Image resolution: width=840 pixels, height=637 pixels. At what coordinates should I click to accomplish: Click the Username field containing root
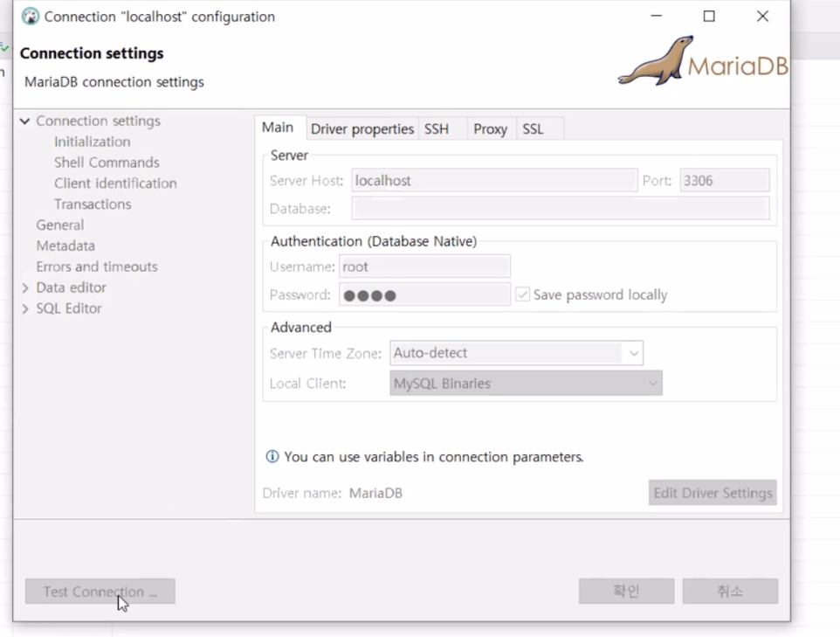point(425,267)
